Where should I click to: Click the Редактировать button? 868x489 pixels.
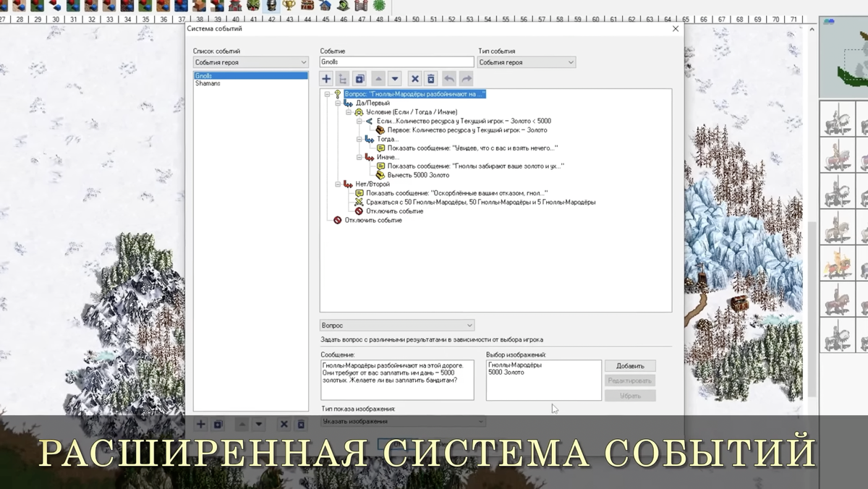click(x=630, y=380)
